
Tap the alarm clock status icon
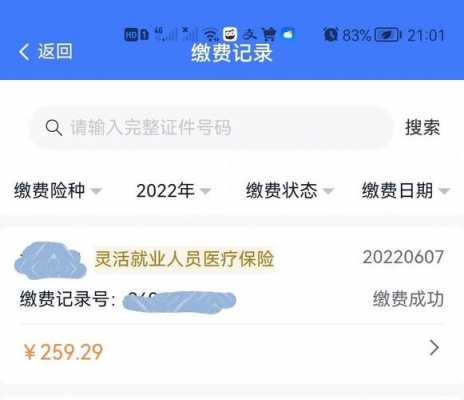331,34
